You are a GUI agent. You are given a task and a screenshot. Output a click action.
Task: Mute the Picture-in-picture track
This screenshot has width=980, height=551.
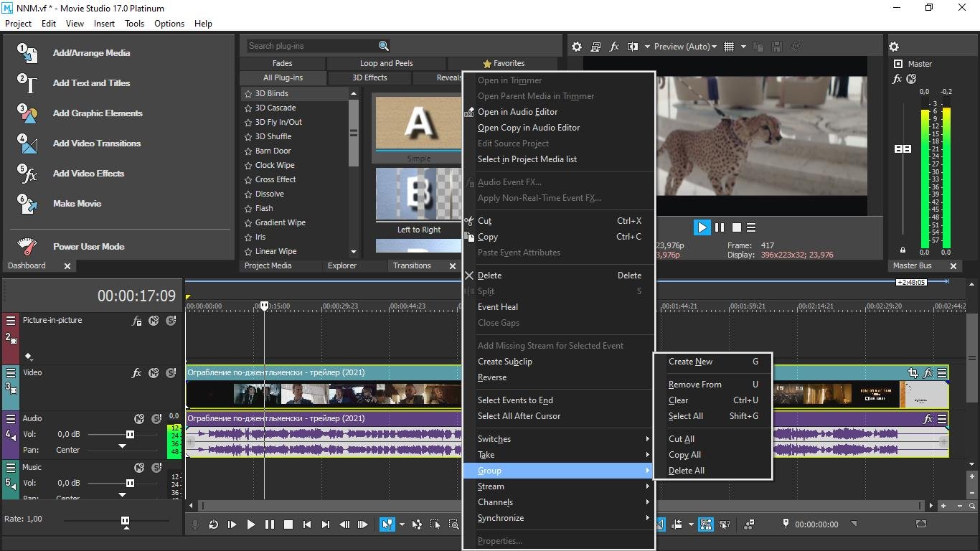tap(154, 321)
